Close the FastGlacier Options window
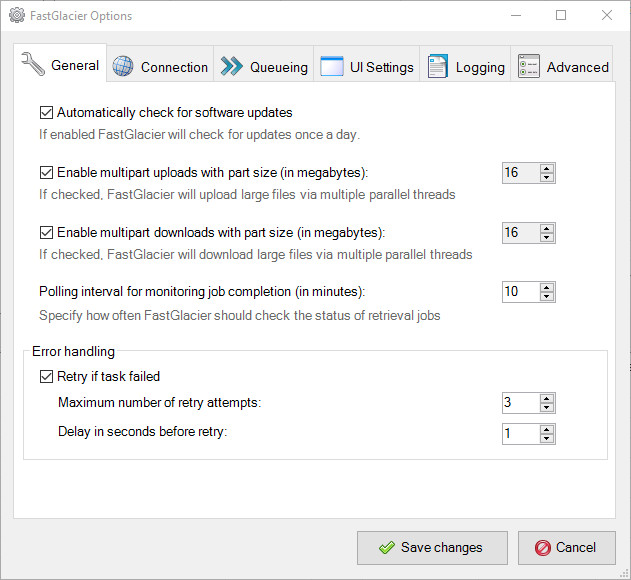631x580 pixels. coord(607,16)
